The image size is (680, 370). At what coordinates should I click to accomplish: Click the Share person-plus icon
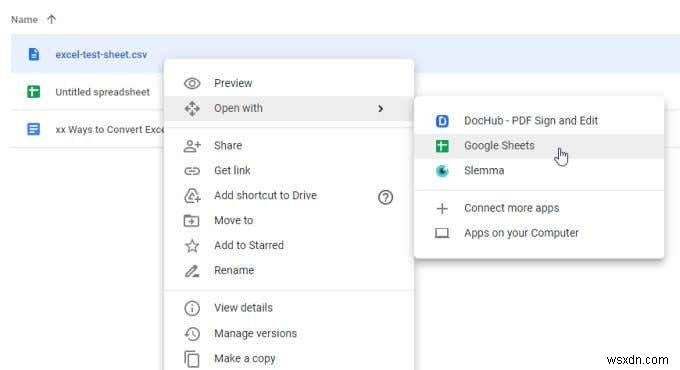coord(192,146)
